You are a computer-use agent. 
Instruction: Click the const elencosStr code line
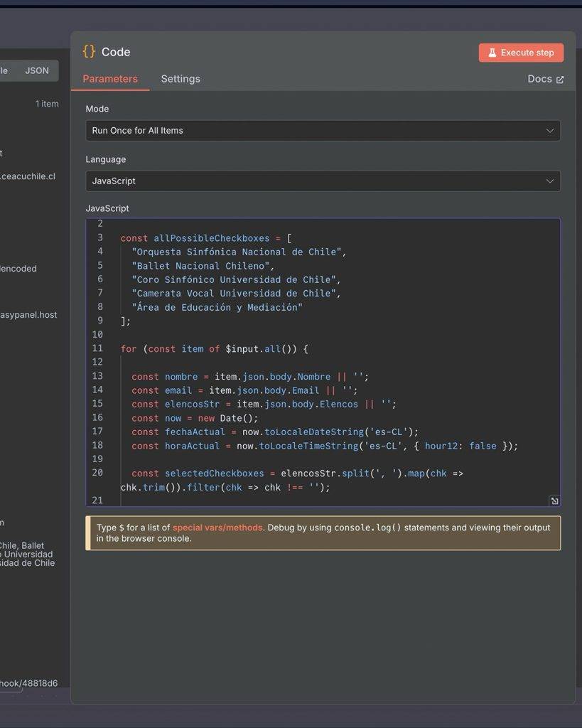coord(264,405)
